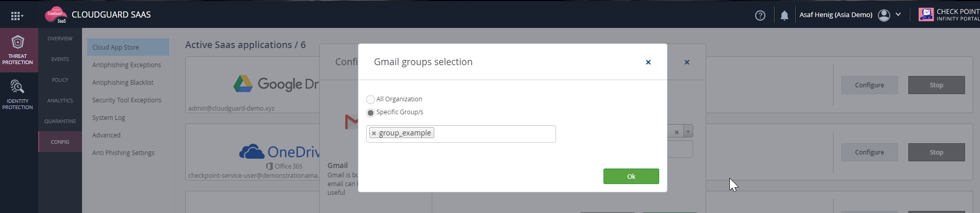
Task: Open Cloud App Store
Action: pyautogui.click(x=128, y=47)
